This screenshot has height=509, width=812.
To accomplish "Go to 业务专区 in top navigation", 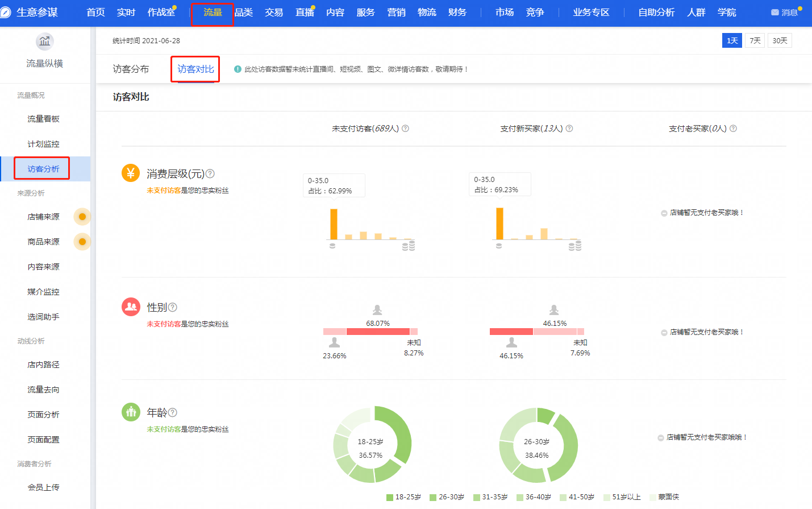I will pyautogui.click(x=591, y=12).
